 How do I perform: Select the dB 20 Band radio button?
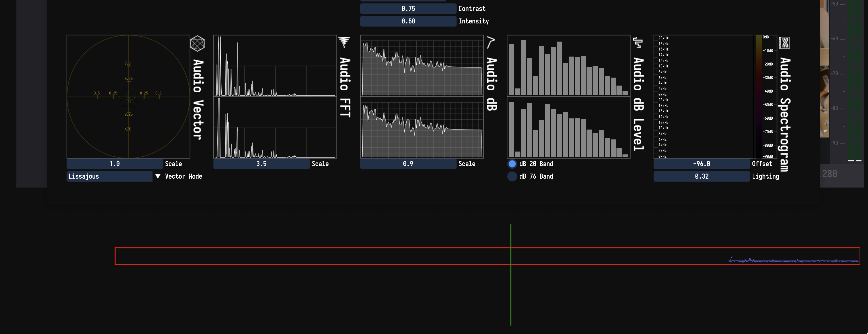(512, 164)
